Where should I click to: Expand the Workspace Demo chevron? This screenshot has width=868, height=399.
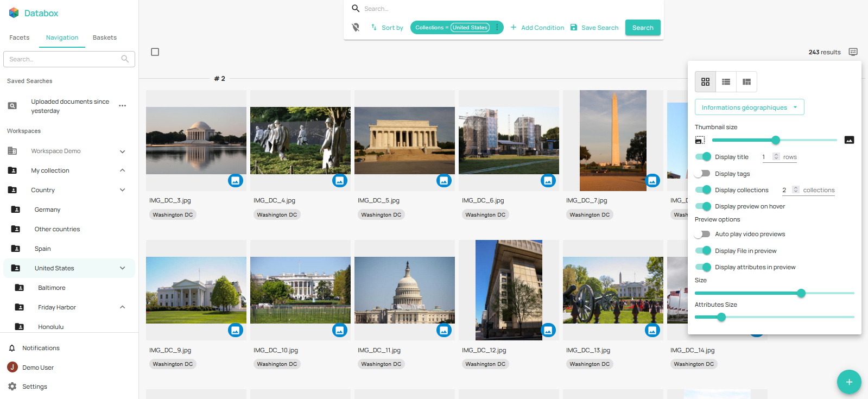pos(123,151)
